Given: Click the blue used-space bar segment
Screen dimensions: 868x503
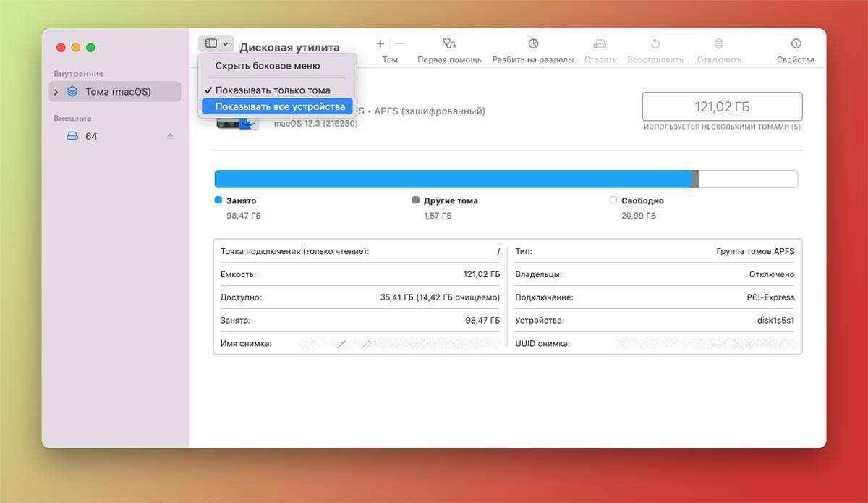Looking at the screenshot, I should [x=452, y=179].
